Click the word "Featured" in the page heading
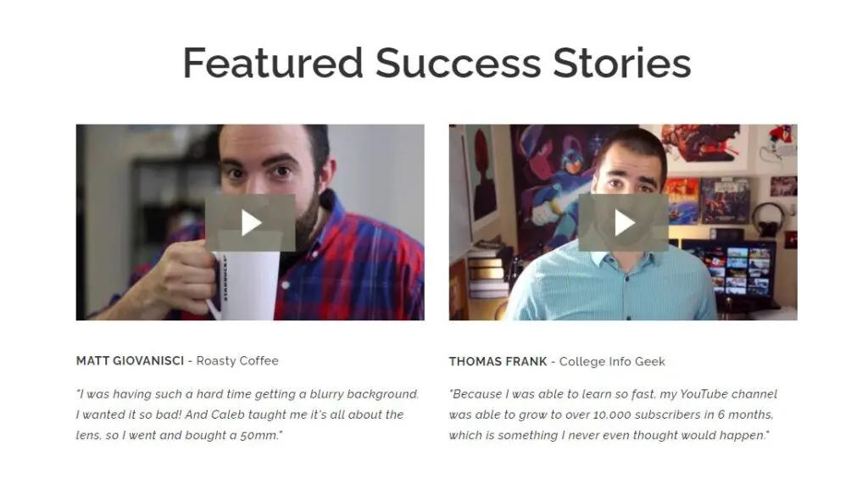 pos(272,64)
